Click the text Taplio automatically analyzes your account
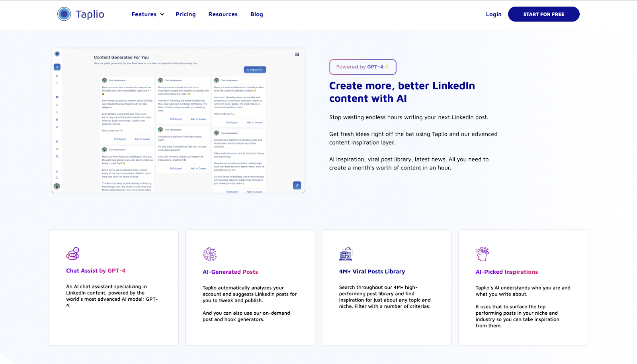 [250, 294]
